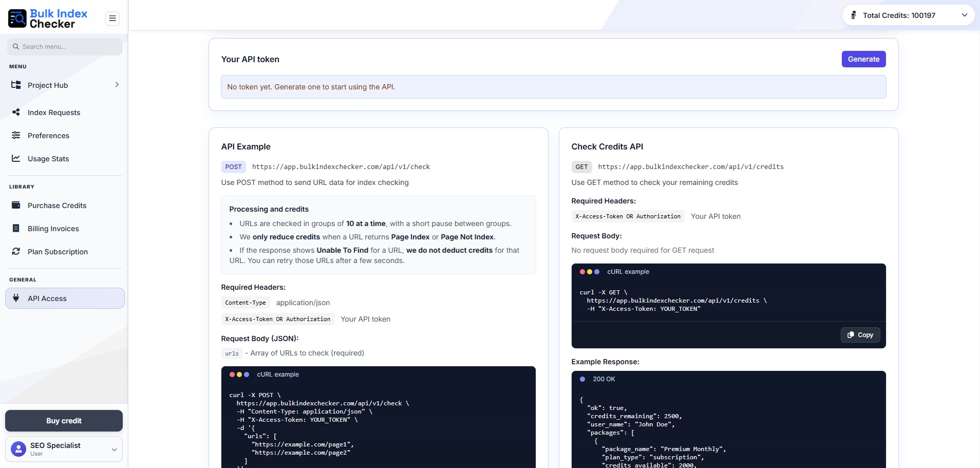The image size is (980, 468).
Task: Click the Plan Subscription refresh icon
Action: pos(16,251)
